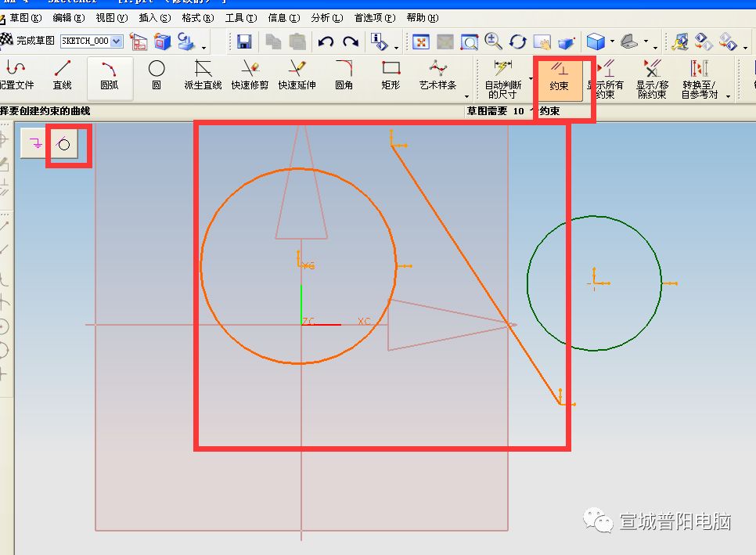Open the 帮助(H) menu
756x555 pixels.
click(x=423, y=18)
